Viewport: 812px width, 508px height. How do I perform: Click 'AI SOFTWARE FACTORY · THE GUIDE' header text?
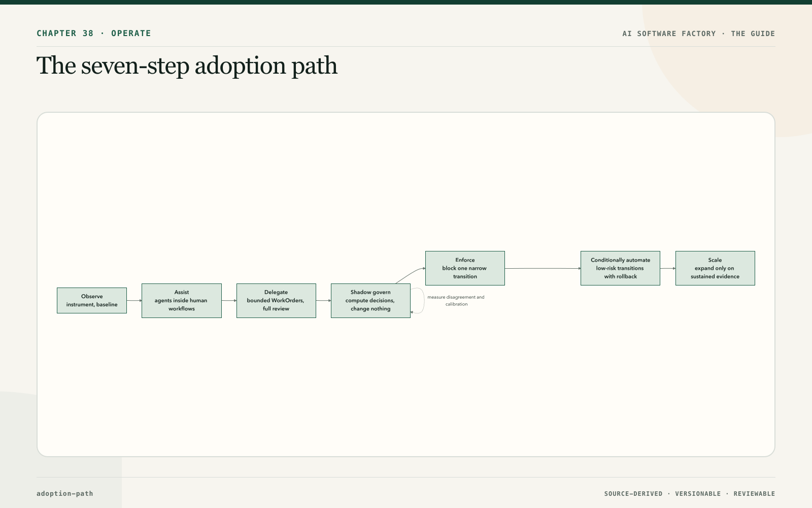pyautogui.click(x=699, y=34)
